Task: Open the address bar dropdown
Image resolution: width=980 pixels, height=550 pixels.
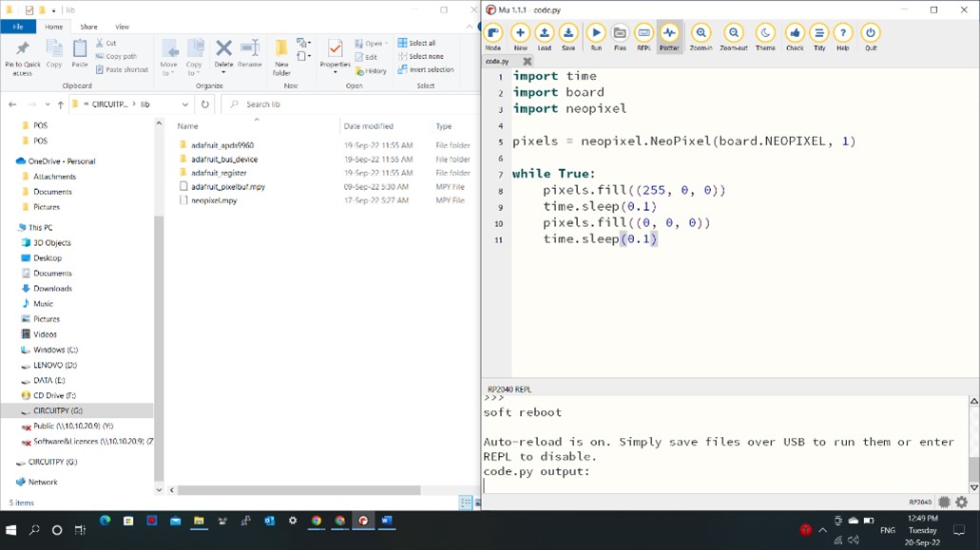Action: click(184, 104)
